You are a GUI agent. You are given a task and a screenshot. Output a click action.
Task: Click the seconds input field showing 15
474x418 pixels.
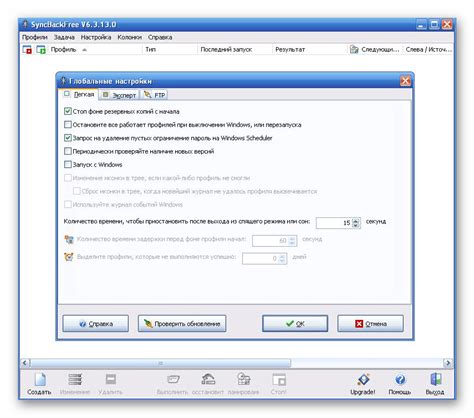334,223
